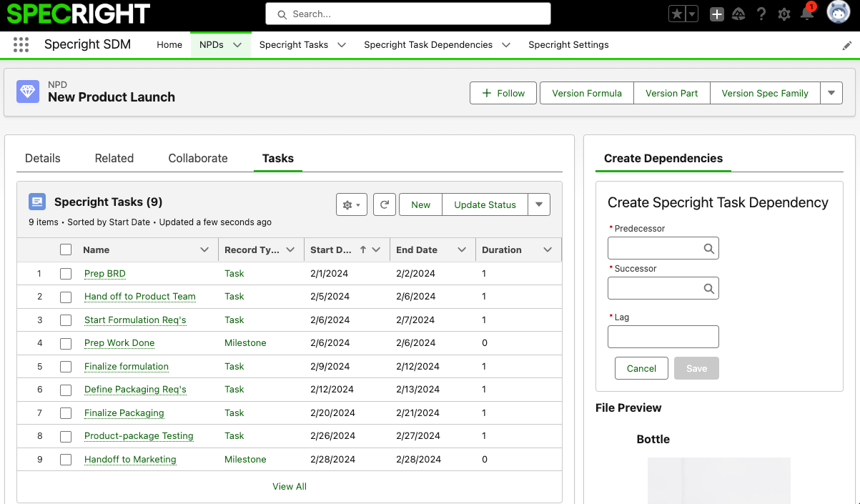Open the Prep BRD task link
The width and height of the screenshot is (860, 504).
[105, 273]
